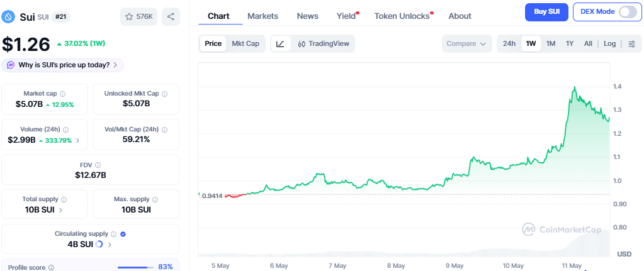Open the Compare dropdown
The height and width of the screenshot is (271, 644).
pyautogui.click(x=467, y=43)
